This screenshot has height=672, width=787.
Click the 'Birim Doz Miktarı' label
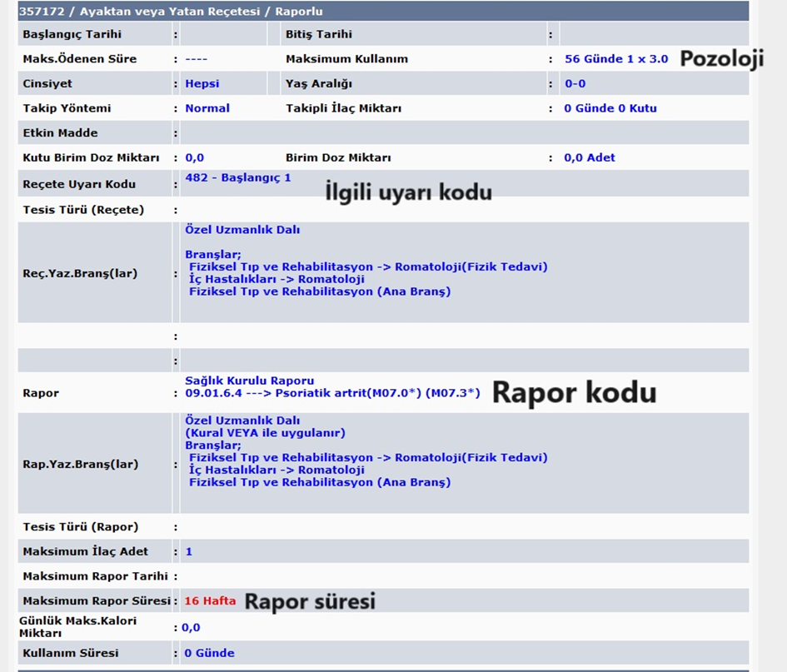(x=338, y=157)
